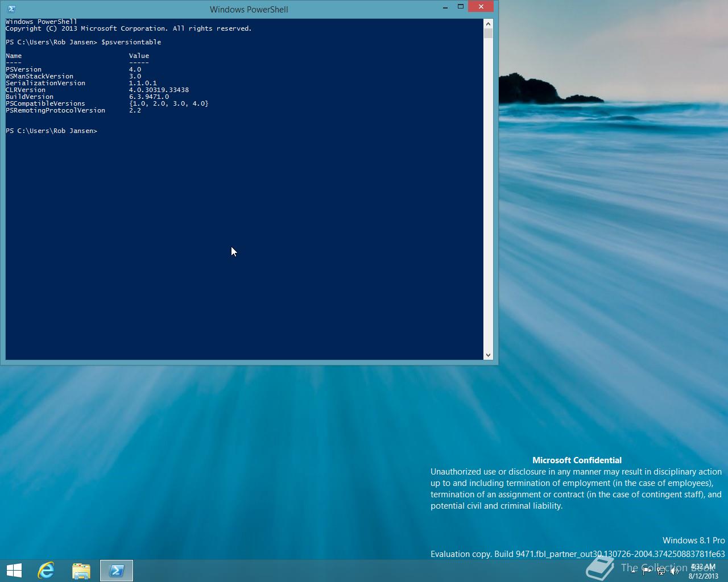Screen dimensions: 728x582
Task: Open the Action Center flag icon
Action: (x=647, y=571)
